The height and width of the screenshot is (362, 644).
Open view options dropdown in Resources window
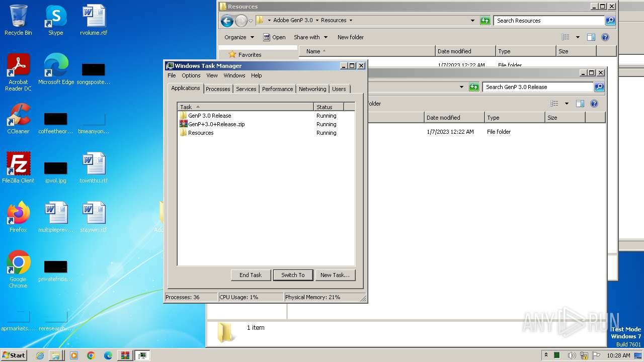pyautogui.click(x=578, y=37)
